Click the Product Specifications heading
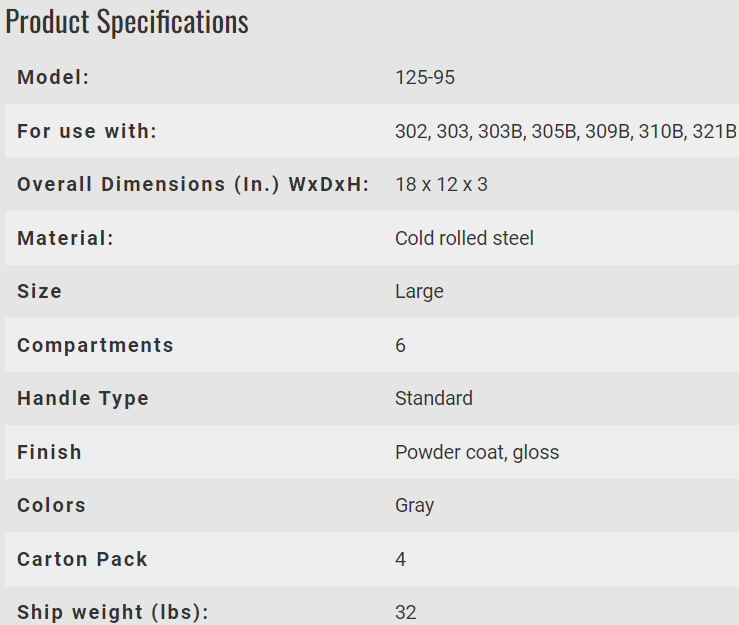The height and width of the screenshot is (625, 739). 127,22
